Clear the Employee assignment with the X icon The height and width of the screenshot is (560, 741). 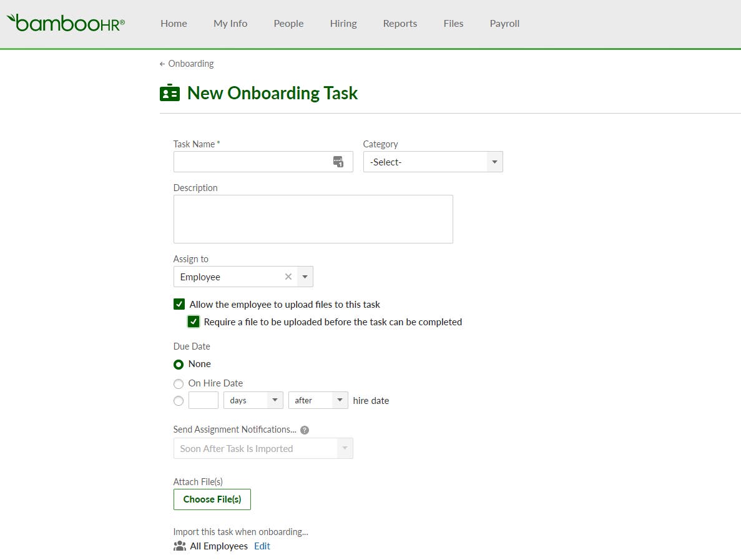[x=288, y=277]
